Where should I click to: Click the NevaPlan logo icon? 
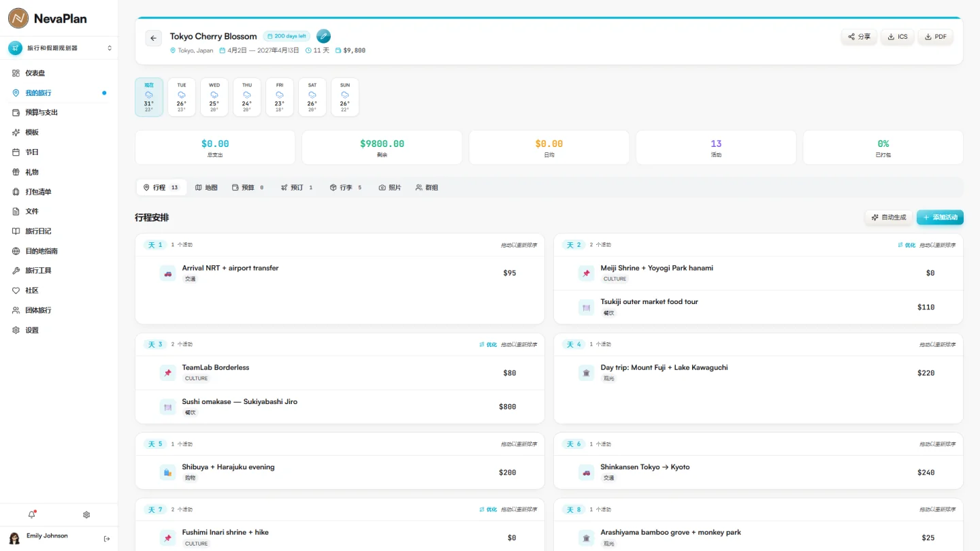(18, 18)
